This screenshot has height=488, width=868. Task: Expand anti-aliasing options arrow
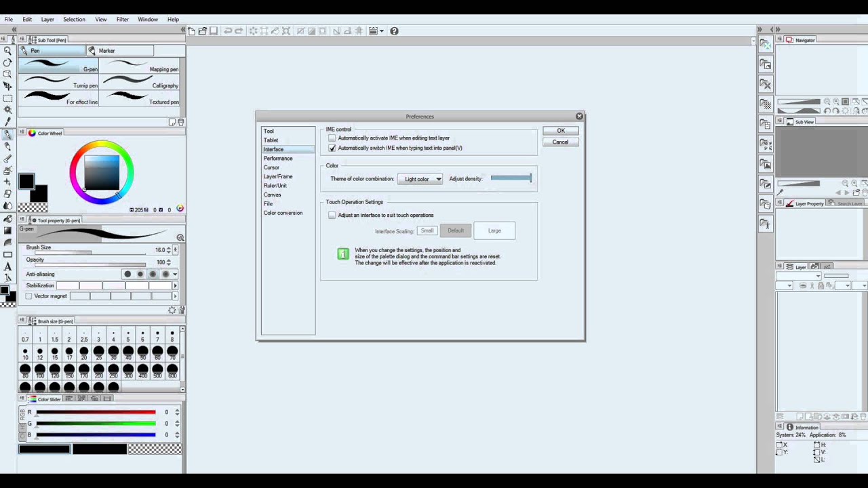coord(175,274)
